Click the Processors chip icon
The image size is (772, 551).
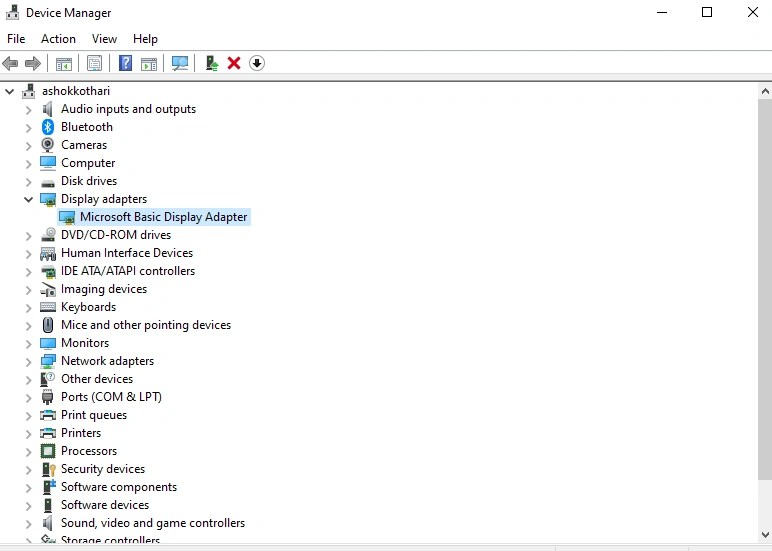[48, 451]
